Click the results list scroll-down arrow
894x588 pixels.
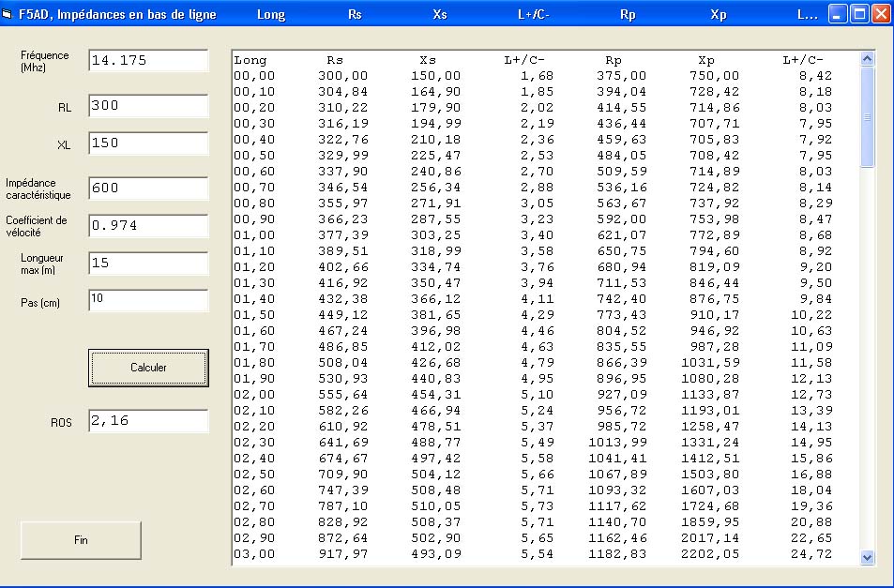tap(867, 557)
